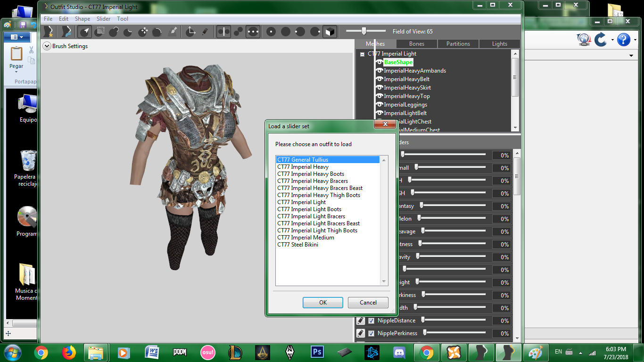Click Cancel in the slider set dialog
The width and height of the screenshot is (644, 362).
tap(368, 303)
